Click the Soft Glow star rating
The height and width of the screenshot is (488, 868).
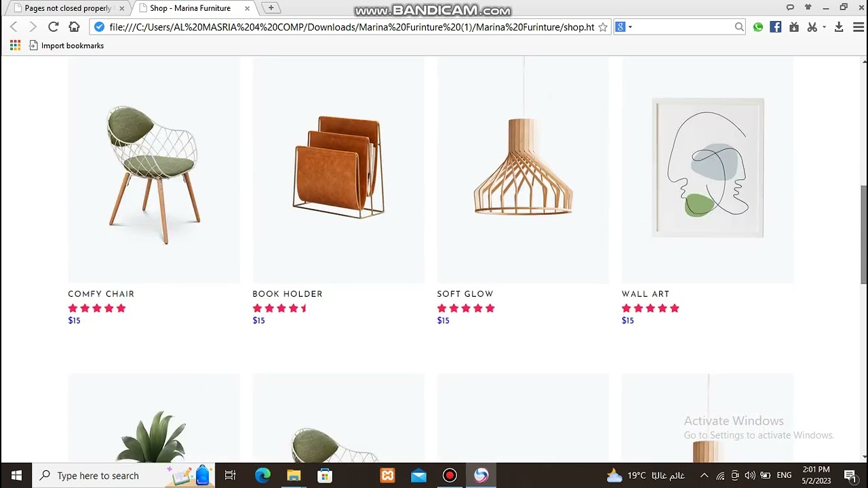(x=466, y=308)
